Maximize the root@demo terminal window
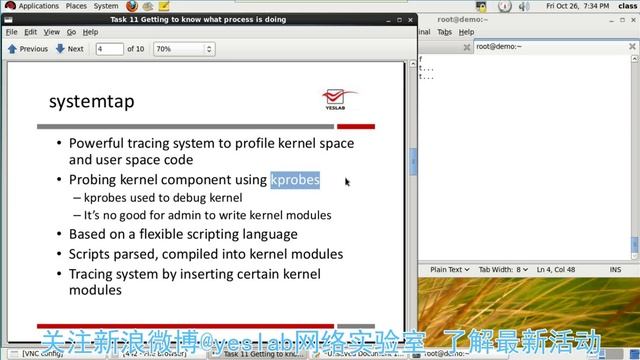This screenshot has width=640, height=360. (622, 20)
